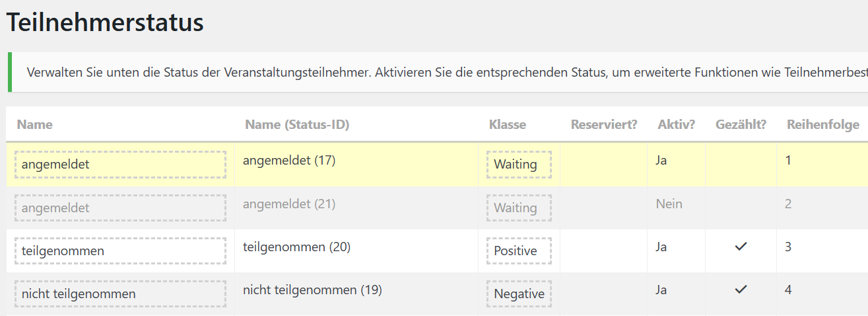
Task: Click the 'Reserviert?' column header
Action: pyautogui.click(x=603, y=124)
